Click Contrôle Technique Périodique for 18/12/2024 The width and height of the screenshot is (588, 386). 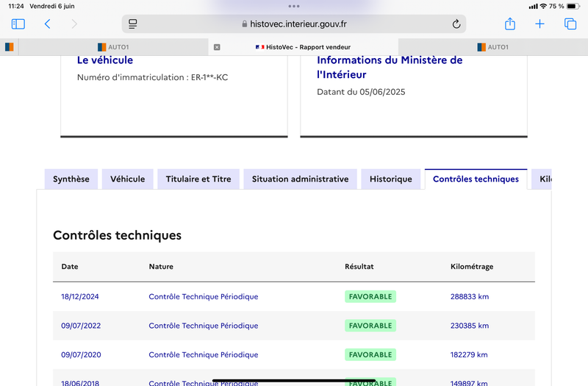click(204, 296)
